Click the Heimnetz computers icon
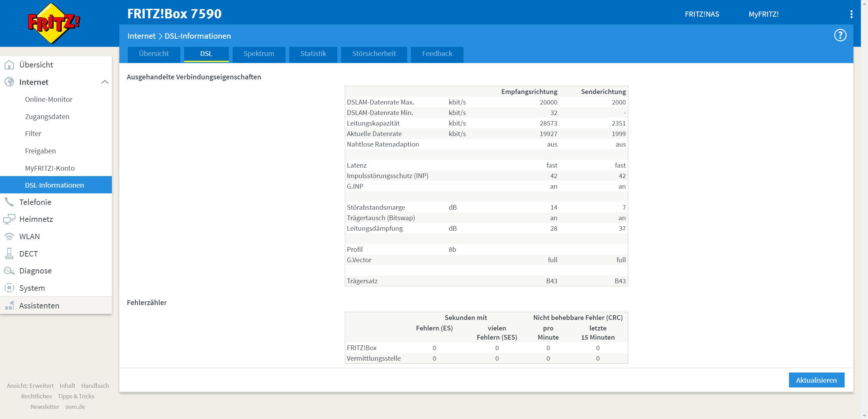The height and width of the screenshot is (419, 868). 9,219
